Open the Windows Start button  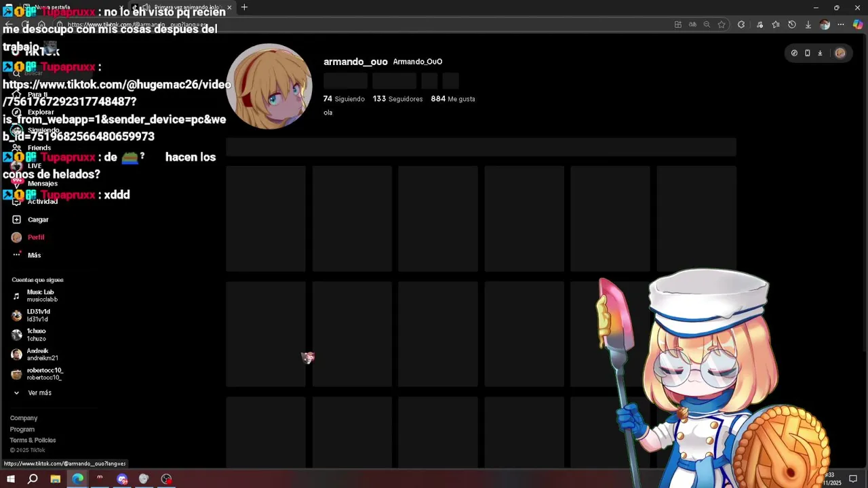[x=11, y=479]
